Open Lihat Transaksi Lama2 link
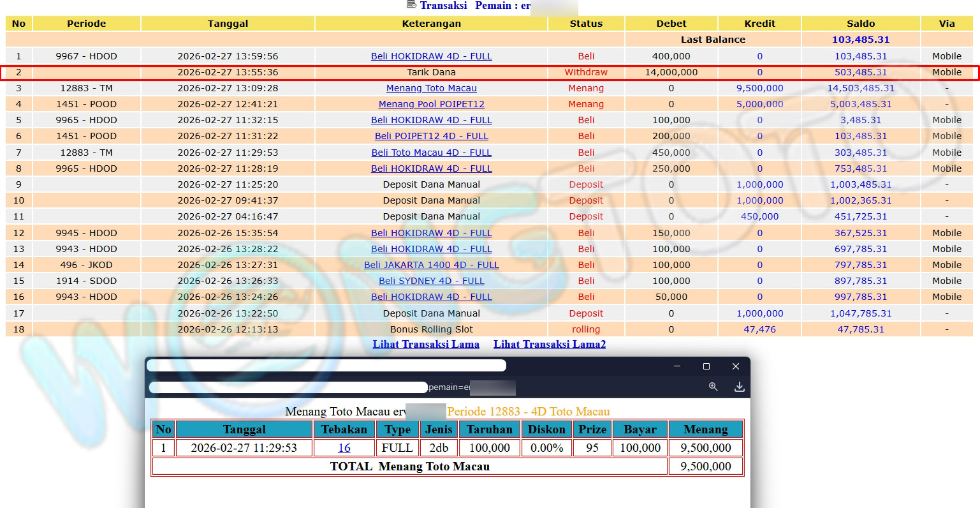 549,345
